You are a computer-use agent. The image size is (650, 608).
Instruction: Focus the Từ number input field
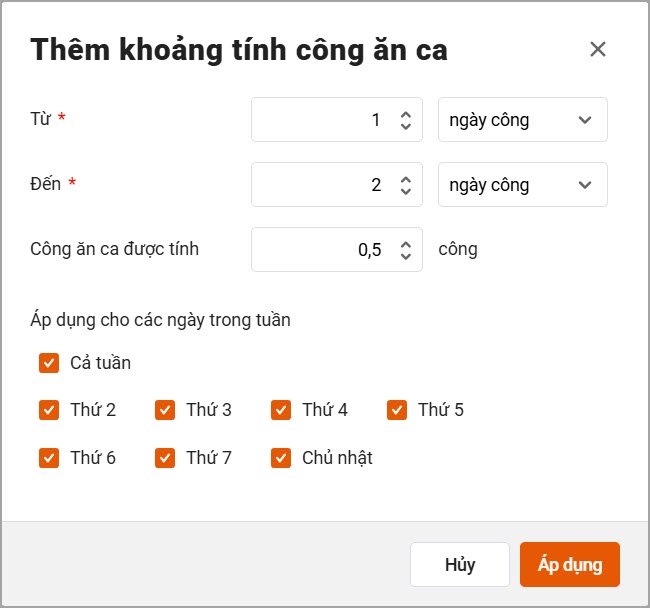[x=320, y=120]
